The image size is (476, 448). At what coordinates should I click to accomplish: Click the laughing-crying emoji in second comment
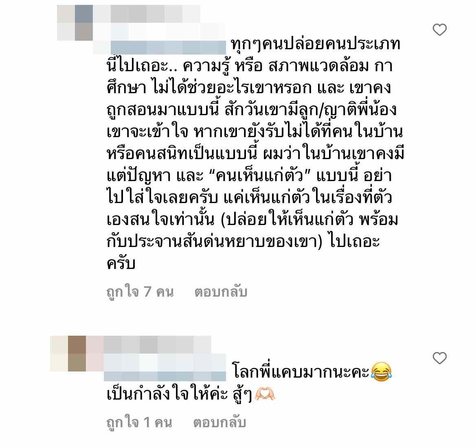coord(381,372)
